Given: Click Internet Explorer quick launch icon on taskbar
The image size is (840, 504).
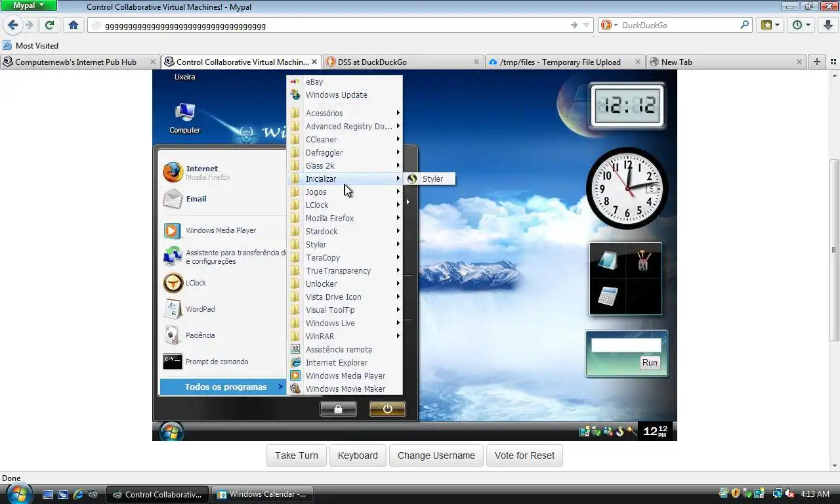Looking at the screenshot, I should [78, 494].
